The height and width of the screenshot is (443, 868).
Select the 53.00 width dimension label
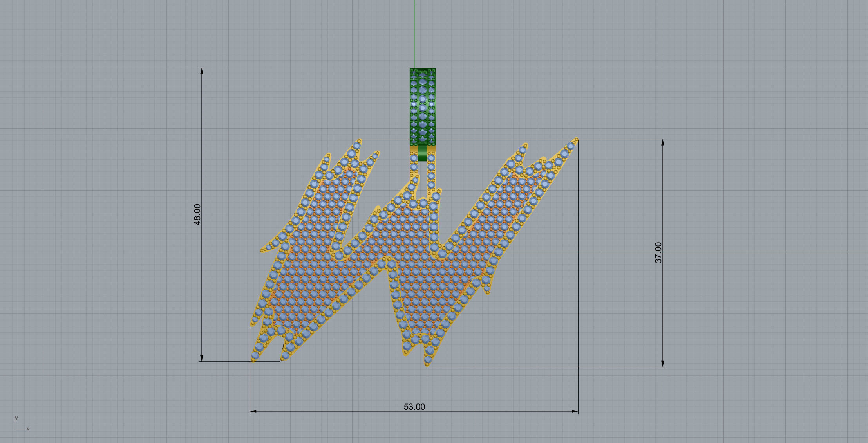(x=414, y=407)
